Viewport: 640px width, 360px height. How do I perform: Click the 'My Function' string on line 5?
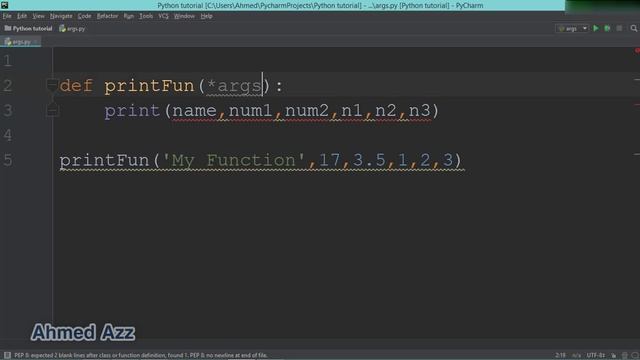tap(234, 160)
